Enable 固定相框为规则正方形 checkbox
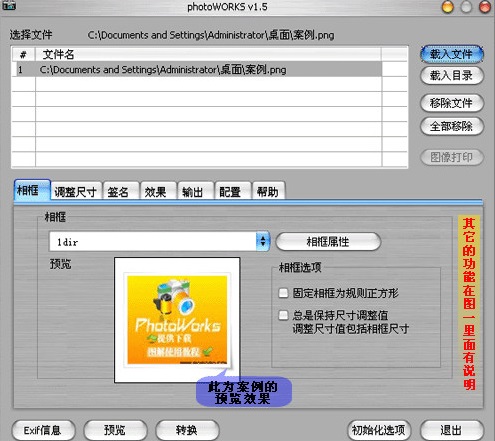Viewport: 495px width, 441px height. (x=283, y=293)
